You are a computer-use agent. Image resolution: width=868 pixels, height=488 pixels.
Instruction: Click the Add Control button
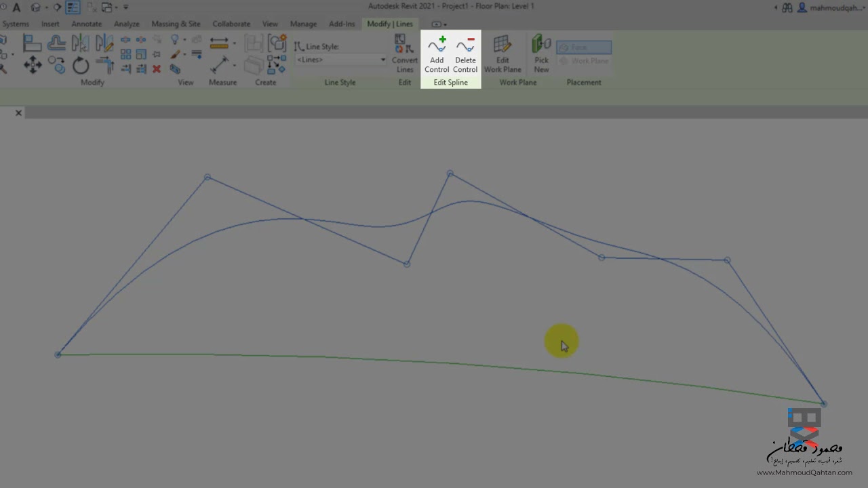[x=437, y=54]
